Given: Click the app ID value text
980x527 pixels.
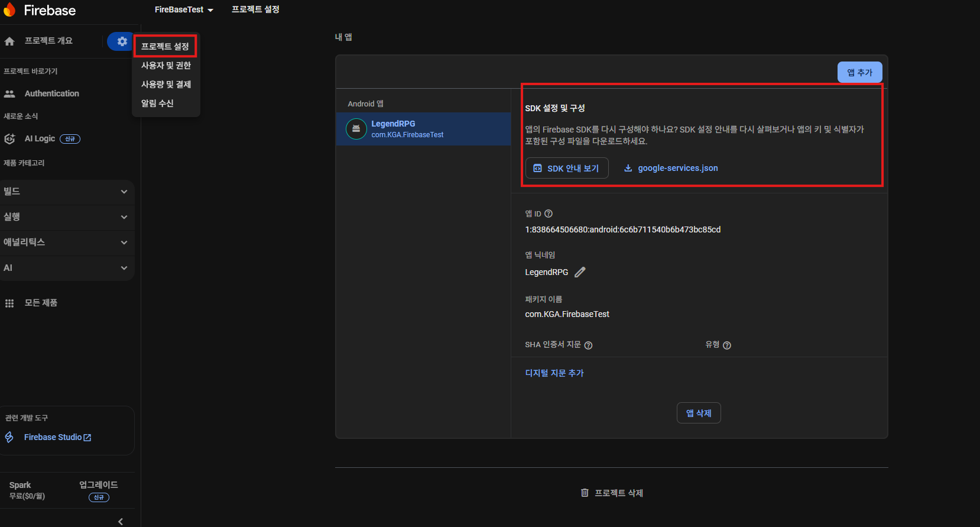Looking at the screenshot, I should [x=623, y=229].
